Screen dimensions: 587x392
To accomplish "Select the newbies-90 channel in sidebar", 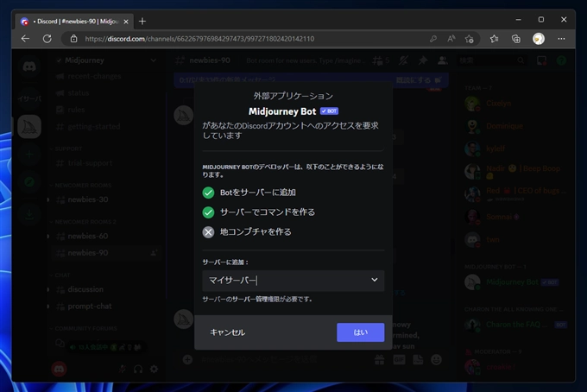I will coord(104,253).
